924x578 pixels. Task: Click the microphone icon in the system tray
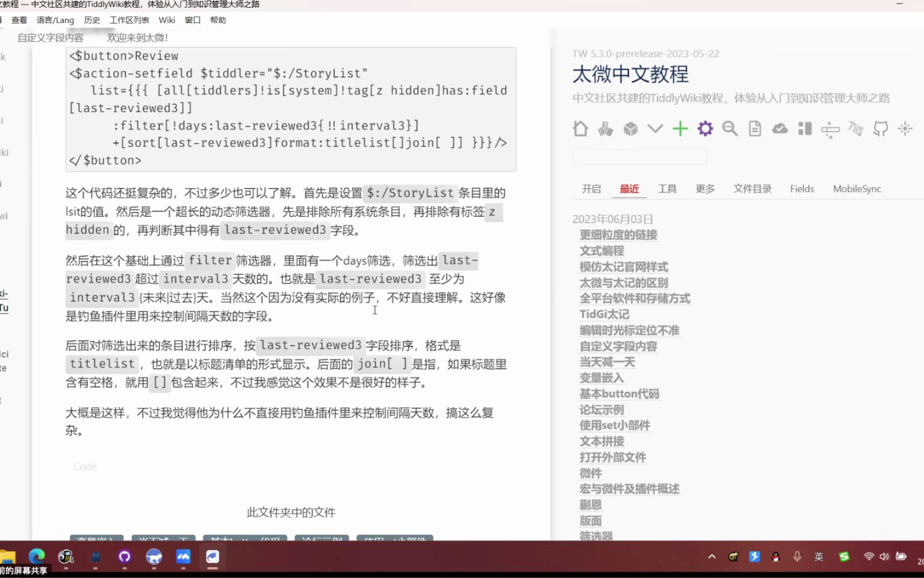click(x=797, y=557)
